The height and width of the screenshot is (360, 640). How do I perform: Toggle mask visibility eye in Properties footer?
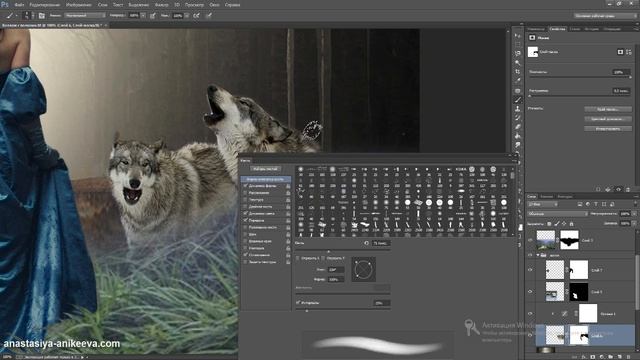[618, 189]
